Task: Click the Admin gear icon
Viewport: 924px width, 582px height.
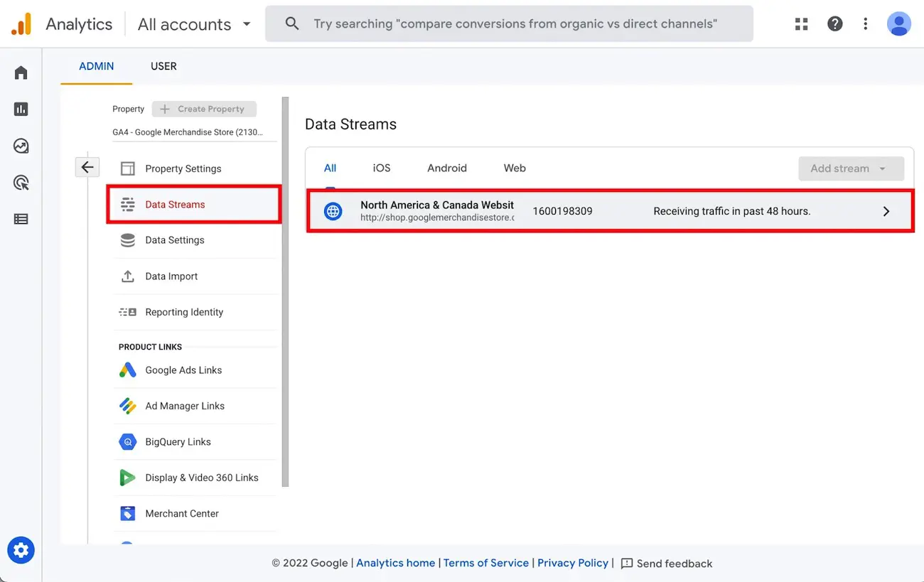Action: (21, 550)
